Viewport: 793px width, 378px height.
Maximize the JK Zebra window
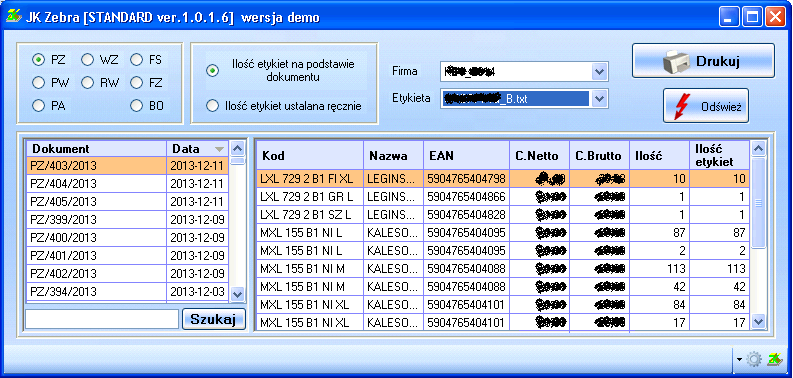[x=752, y=17]
